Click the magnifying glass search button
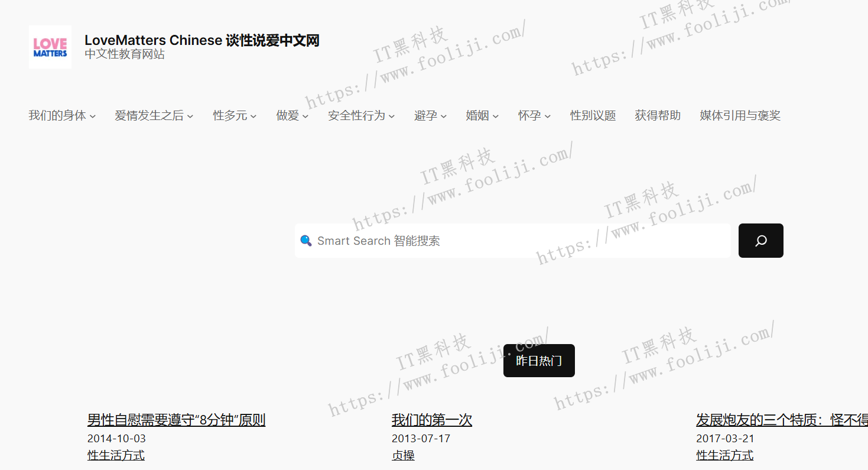Image resolution: width=868 pixels, height=470 pixels. coord(760,241)
